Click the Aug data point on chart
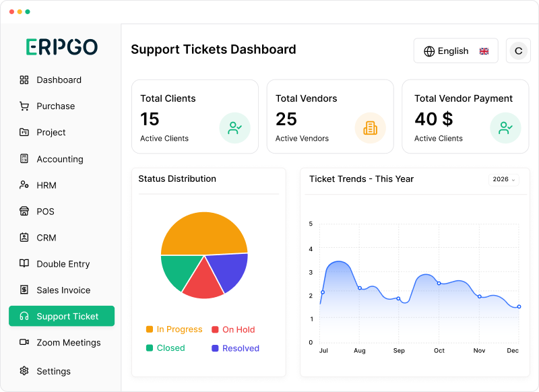Viewport: 539px width, 392px height. 360,288
